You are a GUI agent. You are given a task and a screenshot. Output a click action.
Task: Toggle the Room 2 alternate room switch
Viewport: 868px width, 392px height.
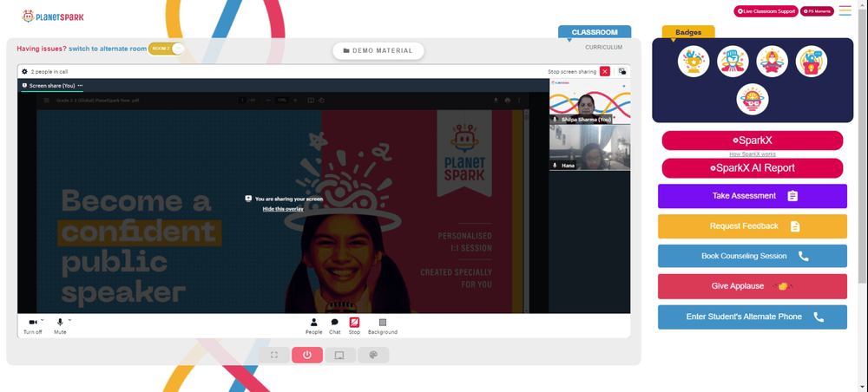[x=166, y=49]
